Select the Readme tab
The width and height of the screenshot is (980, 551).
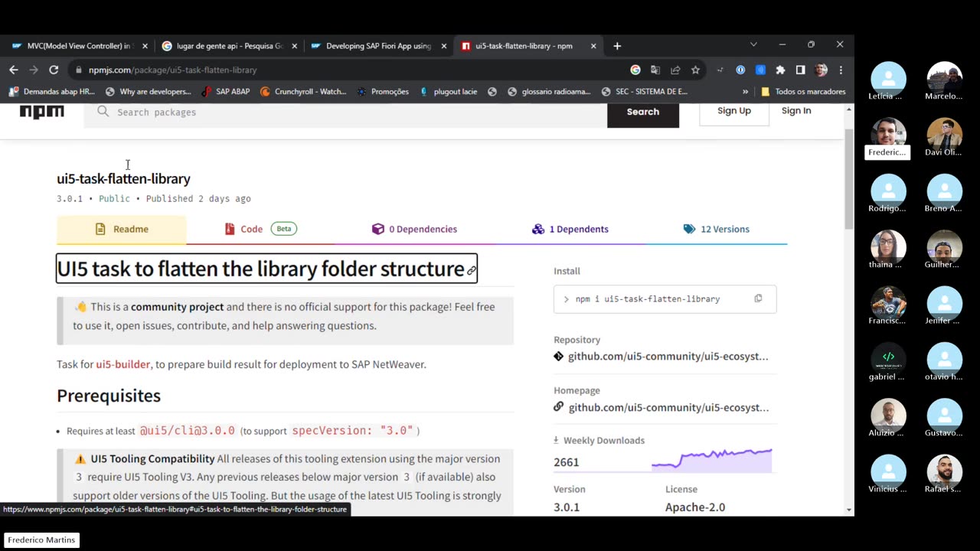pos(122,229)
